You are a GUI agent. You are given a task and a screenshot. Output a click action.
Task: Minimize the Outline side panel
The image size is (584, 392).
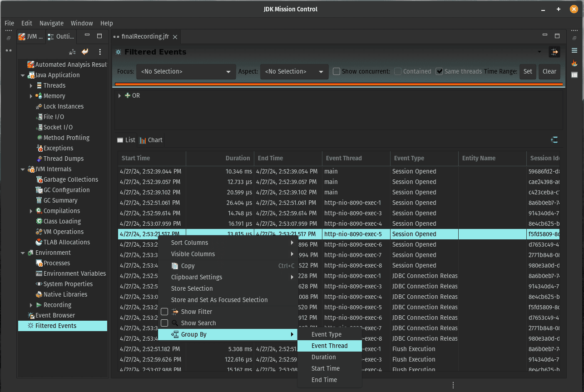click(87, 35)
